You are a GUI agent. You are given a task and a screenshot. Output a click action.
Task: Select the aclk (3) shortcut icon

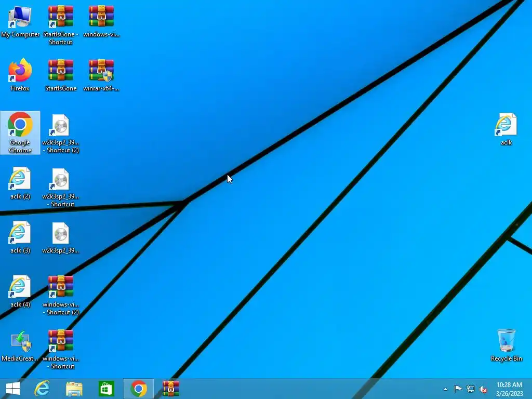[20, 237]
